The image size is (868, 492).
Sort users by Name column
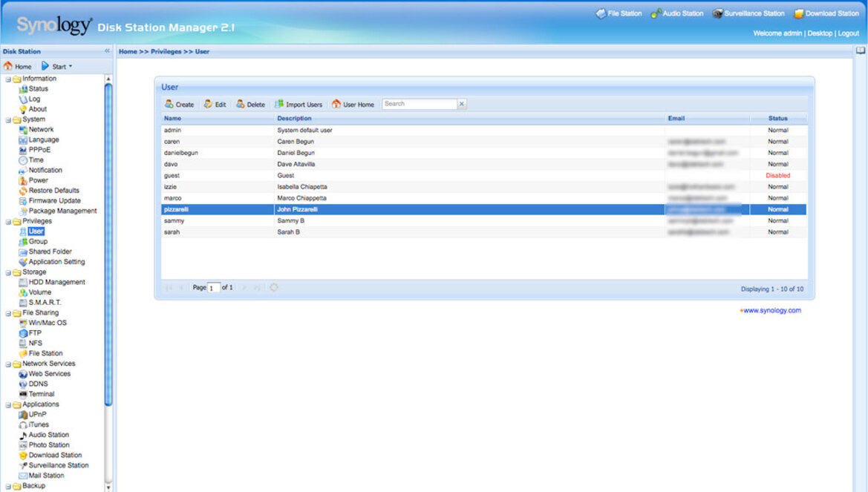pos(218,119)
